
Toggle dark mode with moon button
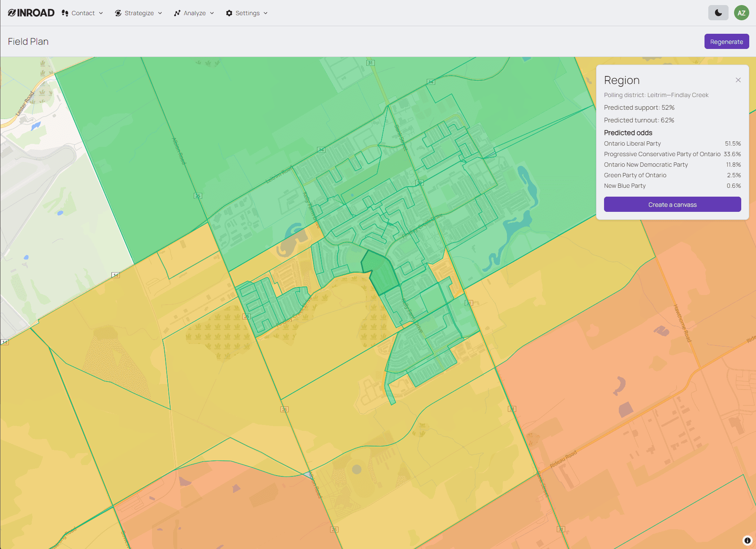pyautogui.click(x=718, y=13)
